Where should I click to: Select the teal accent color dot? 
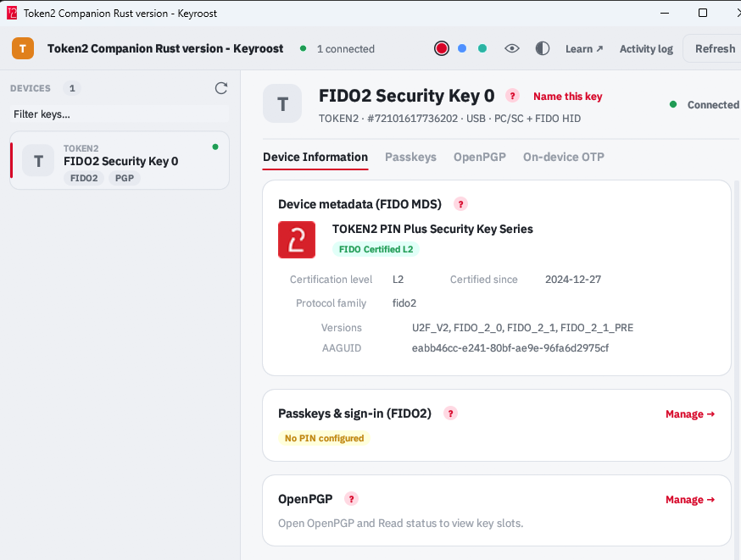pos(482,48)
